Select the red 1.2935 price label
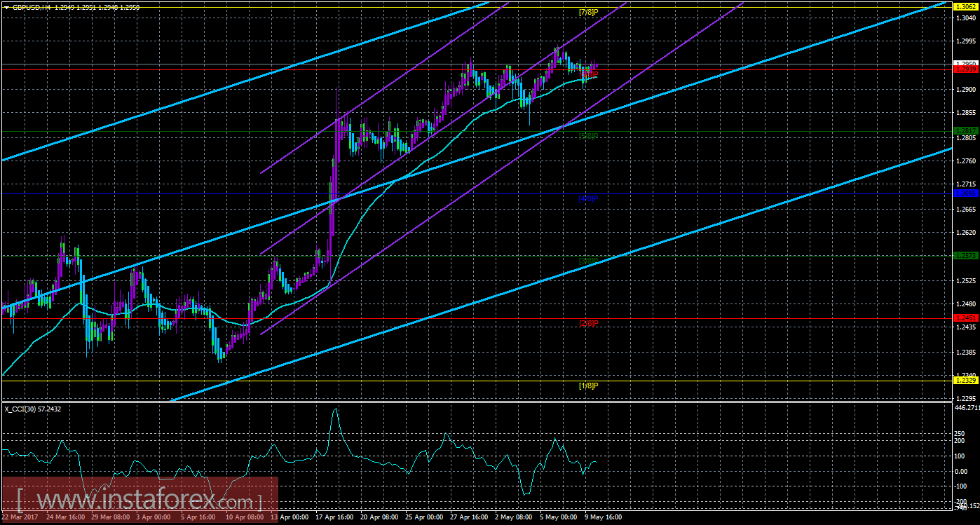Viewport: 980px width, 525px height. coord(965,69)
